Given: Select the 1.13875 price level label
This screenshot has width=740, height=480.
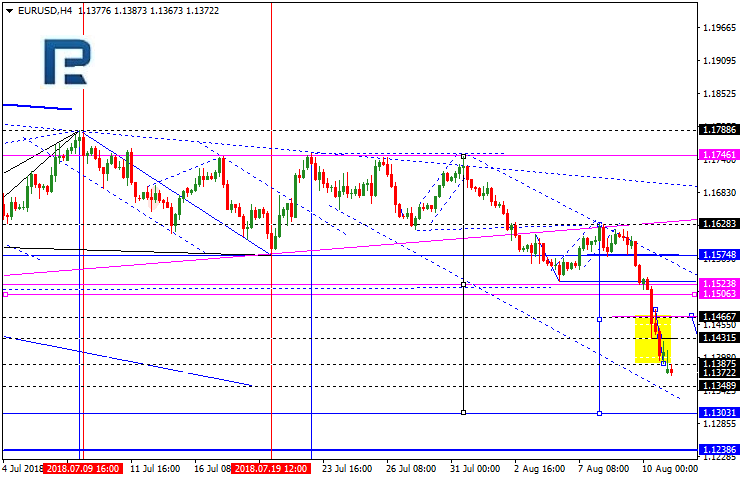Looking at the screenshot, I should pos(719,363).
